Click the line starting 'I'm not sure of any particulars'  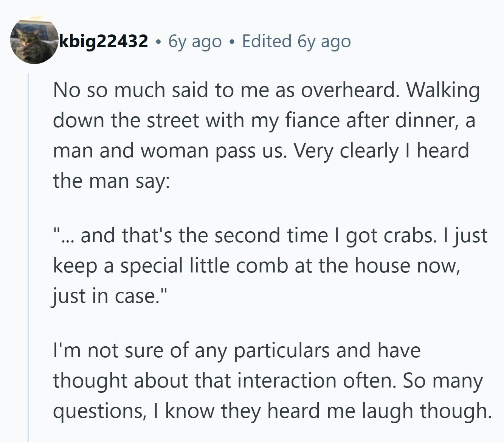pyautogui.click(x=237, y=350)
